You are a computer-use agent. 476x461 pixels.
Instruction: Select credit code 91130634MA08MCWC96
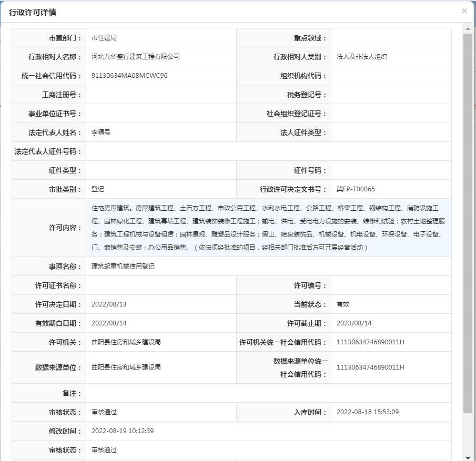click(129, 76)
